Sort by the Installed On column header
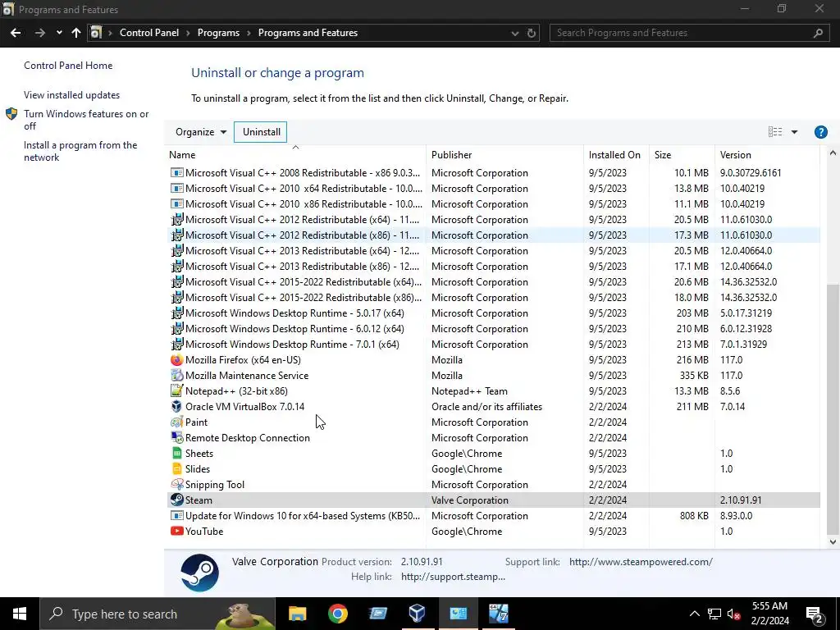 pos(616,154)
